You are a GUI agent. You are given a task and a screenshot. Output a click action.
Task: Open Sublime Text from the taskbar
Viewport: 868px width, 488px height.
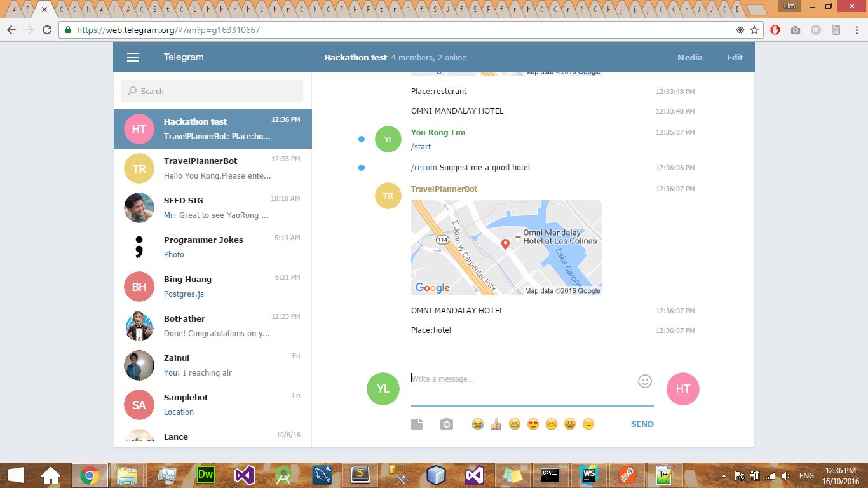[x=360, y=475]
